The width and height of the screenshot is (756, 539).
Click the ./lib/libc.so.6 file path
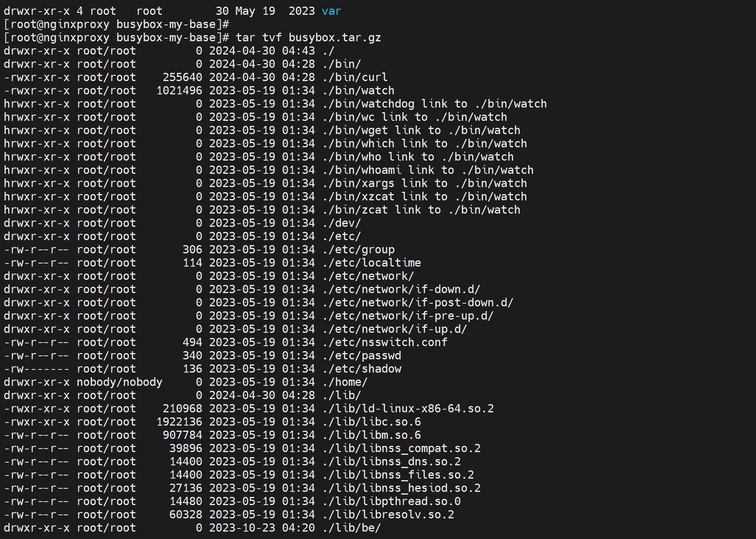click(372, 422)
